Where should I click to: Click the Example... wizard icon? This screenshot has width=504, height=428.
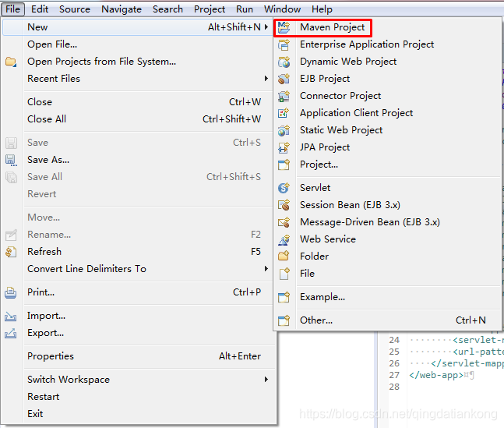point(284,297)
